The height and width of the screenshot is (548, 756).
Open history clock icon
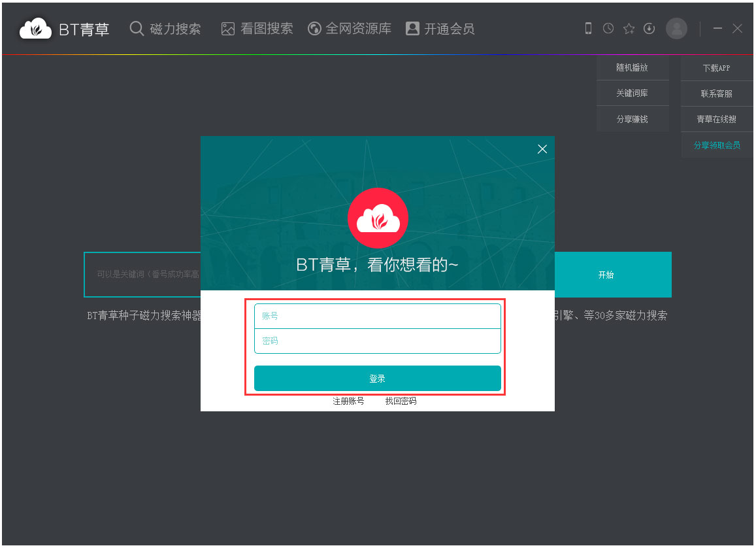pos(608,29)
